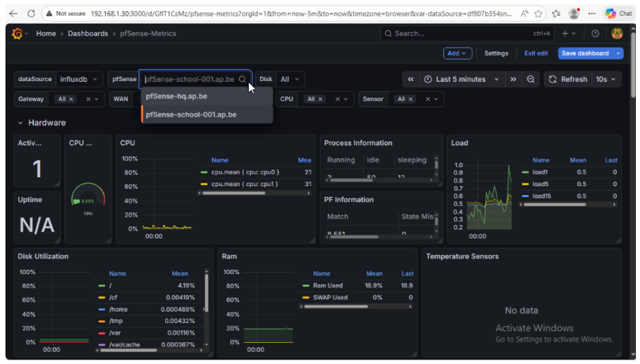
Task: Click the Refresh button
Action: (568, 79)
